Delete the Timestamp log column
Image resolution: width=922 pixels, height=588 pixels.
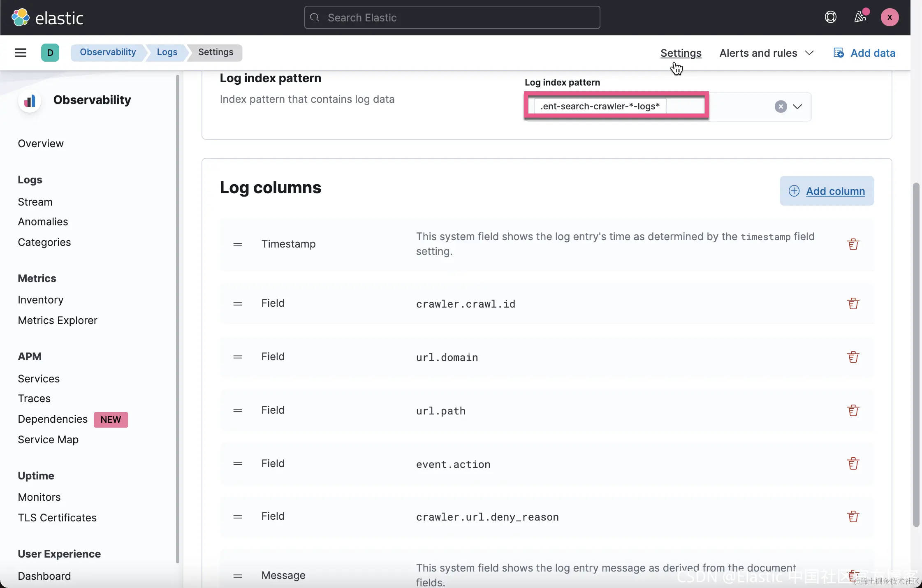click(x=853, y=244)
